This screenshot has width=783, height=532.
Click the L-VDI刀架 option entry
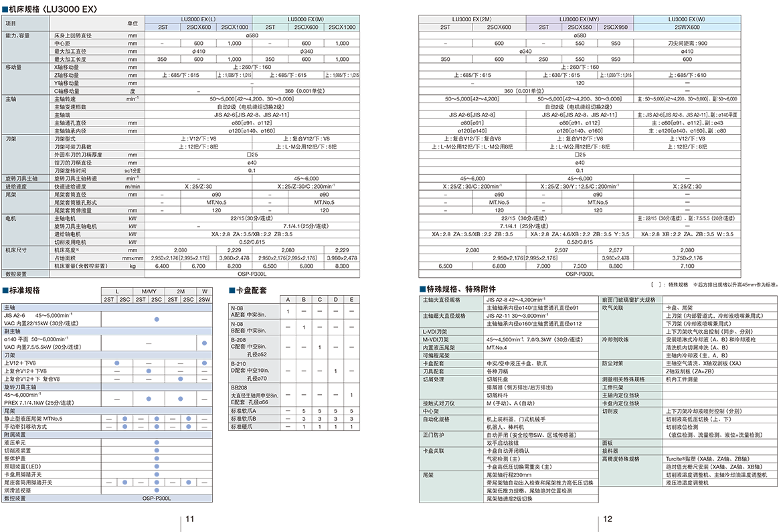(x=450, y=331)
